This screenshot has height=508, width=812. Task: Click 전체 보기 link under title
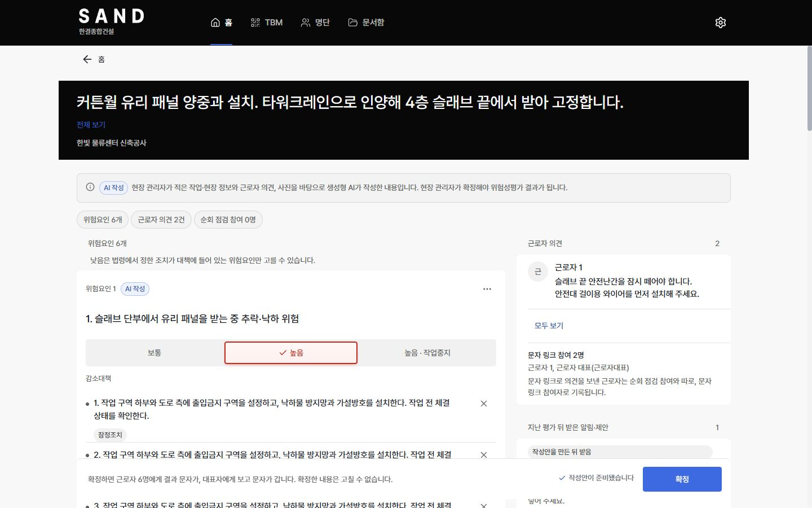(91, 125)
